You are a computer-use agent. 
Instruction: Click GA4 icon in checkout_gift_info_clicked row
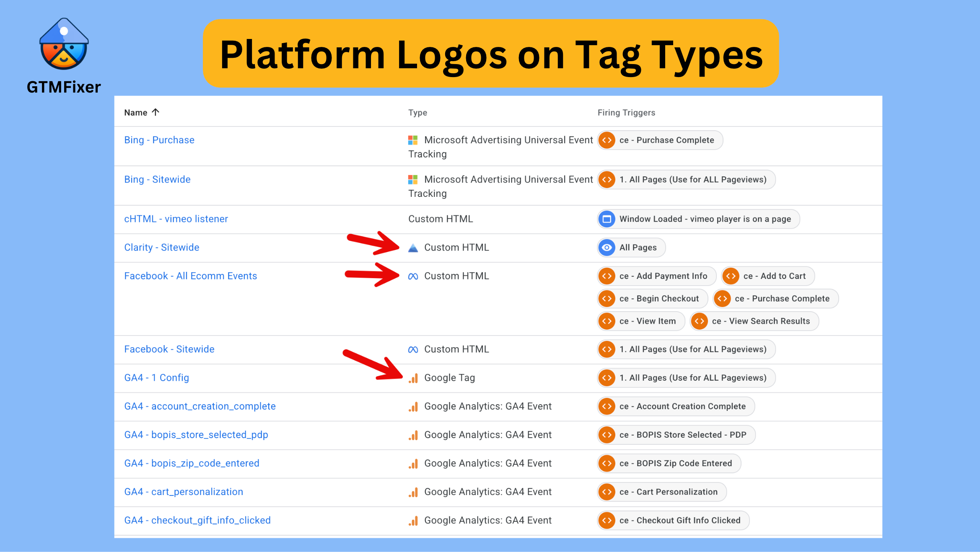(x=413, y=521)
